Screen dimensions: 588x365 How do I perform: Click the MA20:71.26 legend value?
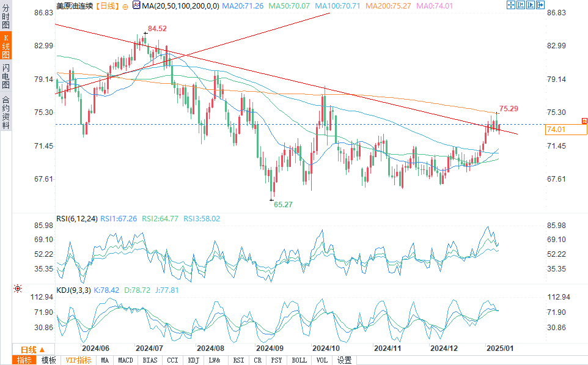243,6
